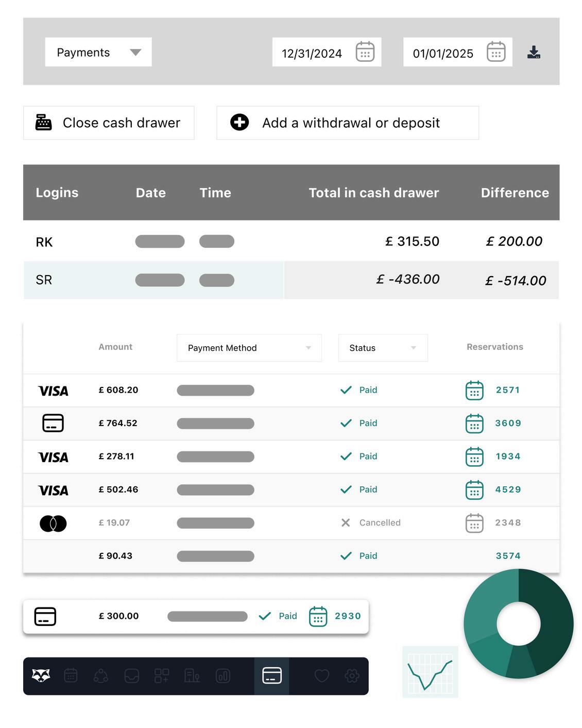The image size is (582, 728).
Task: Click the calendar icon for reservation 2571
Action: pyautogui.click(x=474, y=391)
